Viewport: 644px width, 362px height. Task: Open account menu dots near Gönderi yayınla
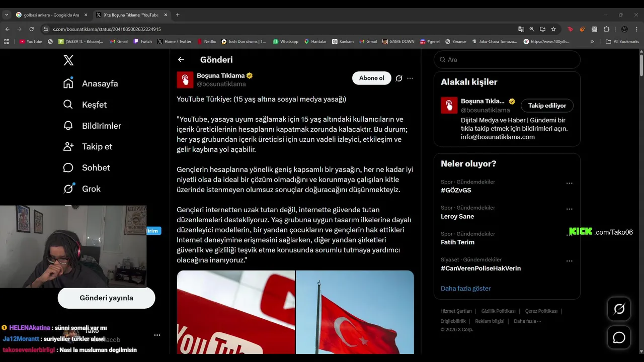click(x=157, y=335)
